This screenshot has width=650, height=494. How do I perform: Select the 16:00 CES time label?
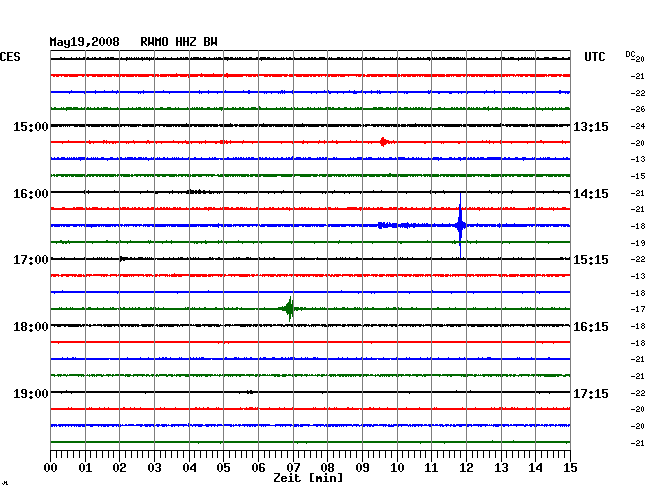pos(31,194)
